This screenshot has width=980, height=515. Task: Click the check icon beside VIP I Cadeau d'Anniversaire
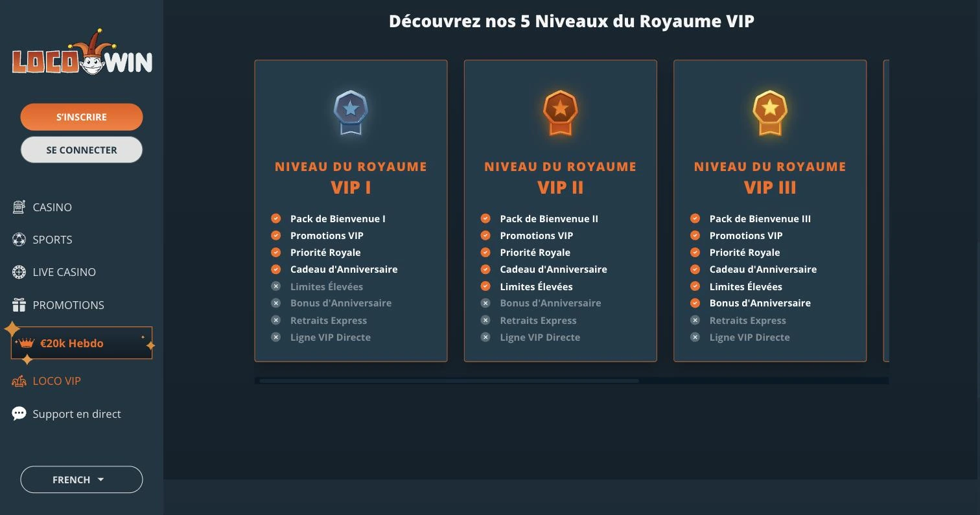(276, 269)
